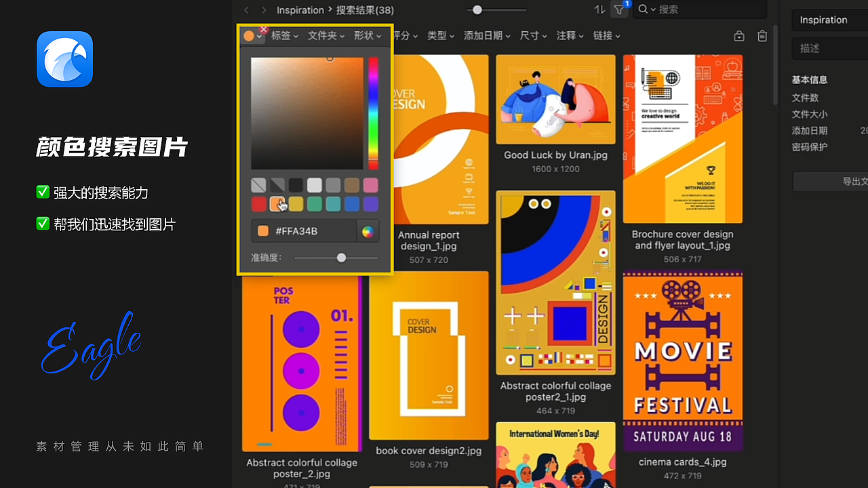Click the 文件大小 label in info panel
The image size is (868, 488).
click(810, 114)
